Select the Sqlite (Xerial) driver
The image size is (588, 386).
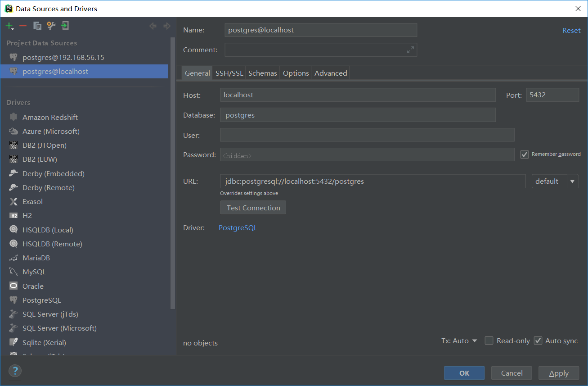44,342
